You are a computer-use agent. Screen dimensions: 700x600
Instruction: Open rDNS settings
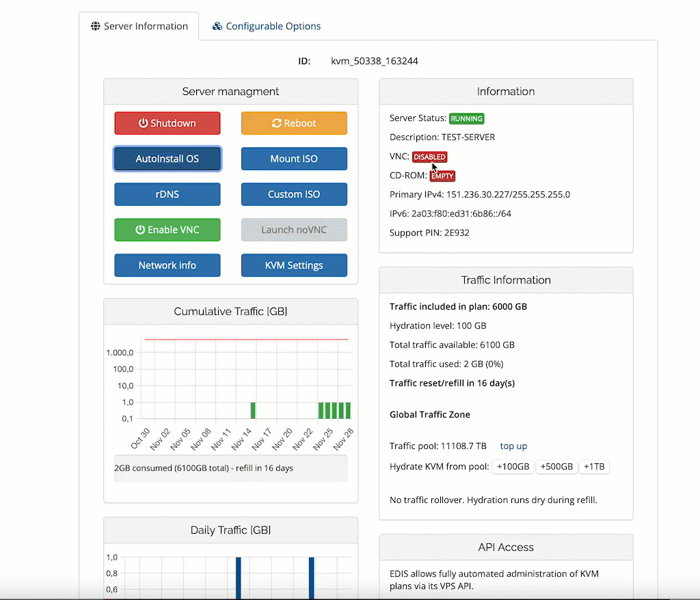pyautogui.click(x=167, y=194)
